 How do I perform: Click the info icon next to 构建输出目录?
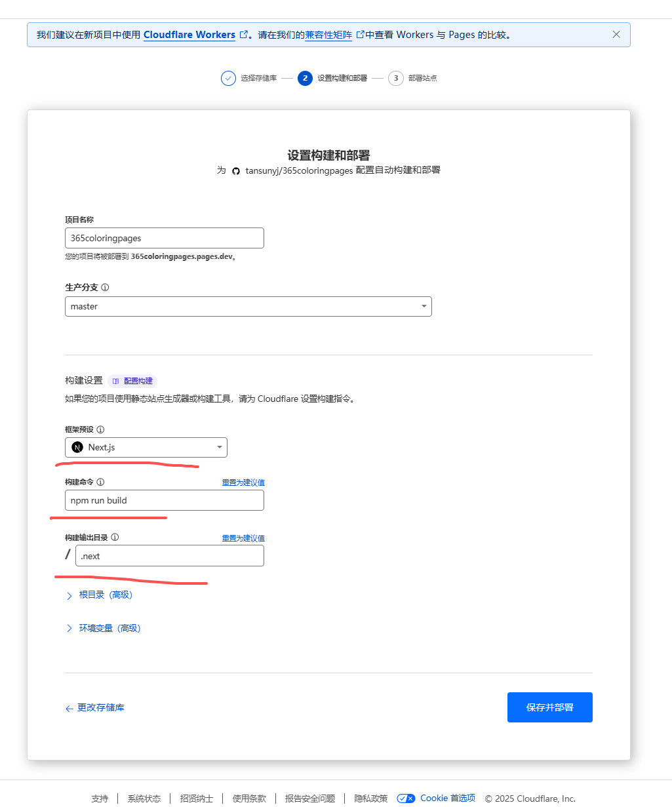click(115, 537)
